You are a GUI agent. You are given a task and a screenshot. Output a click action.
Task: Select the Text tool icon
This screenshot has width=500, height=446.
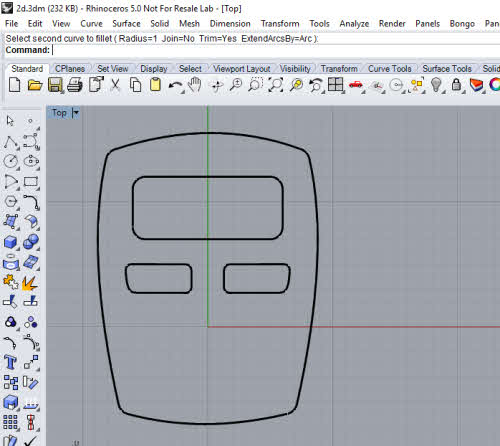(x=10, y=362)
